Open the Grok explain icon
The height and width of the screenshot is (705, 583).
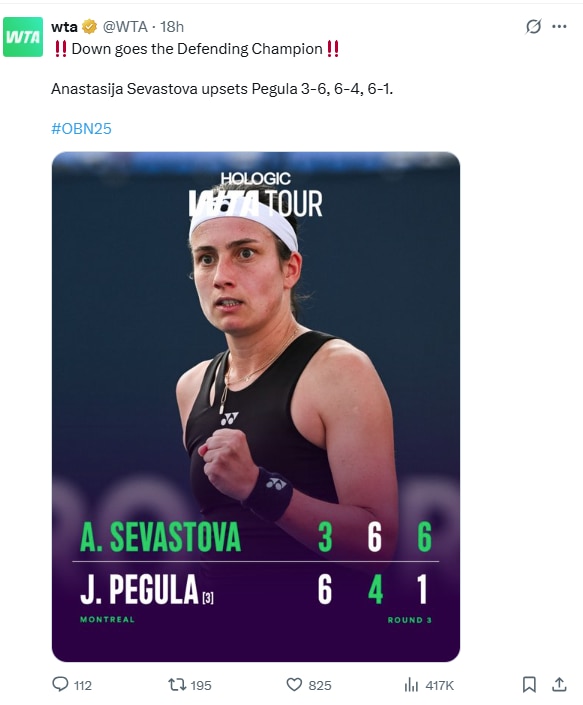(533, 27)
